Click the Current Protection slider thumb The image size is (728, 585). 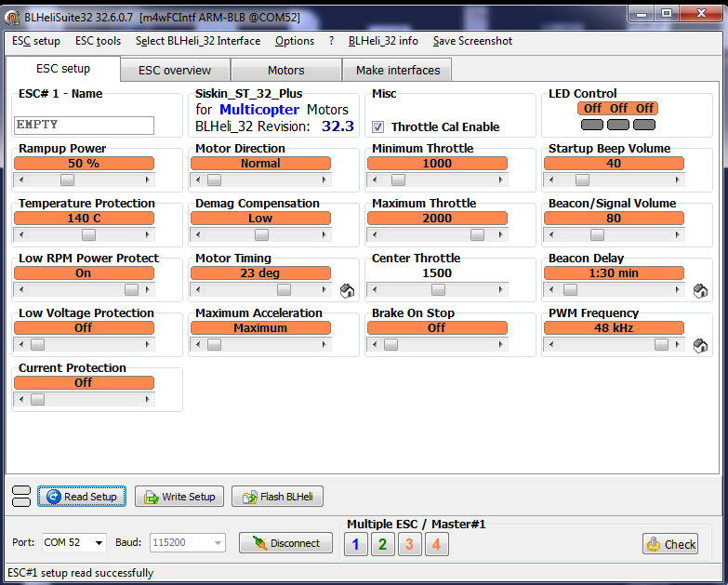37,399
